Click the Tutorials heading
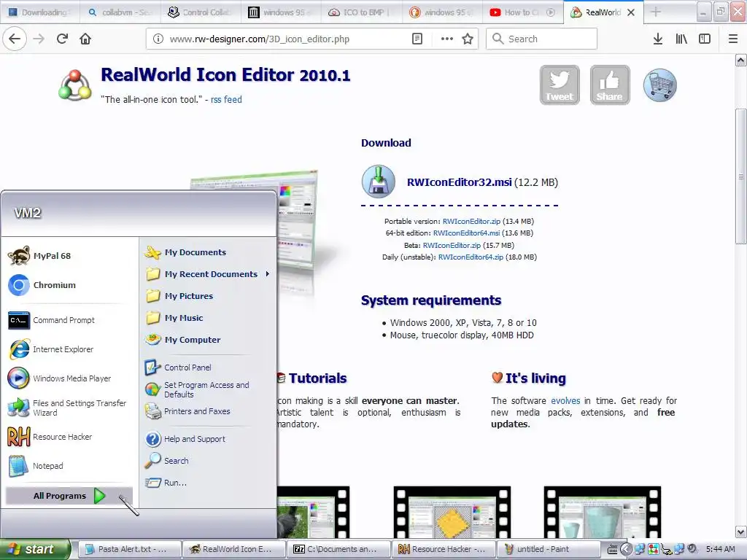 tap(317, 378)
